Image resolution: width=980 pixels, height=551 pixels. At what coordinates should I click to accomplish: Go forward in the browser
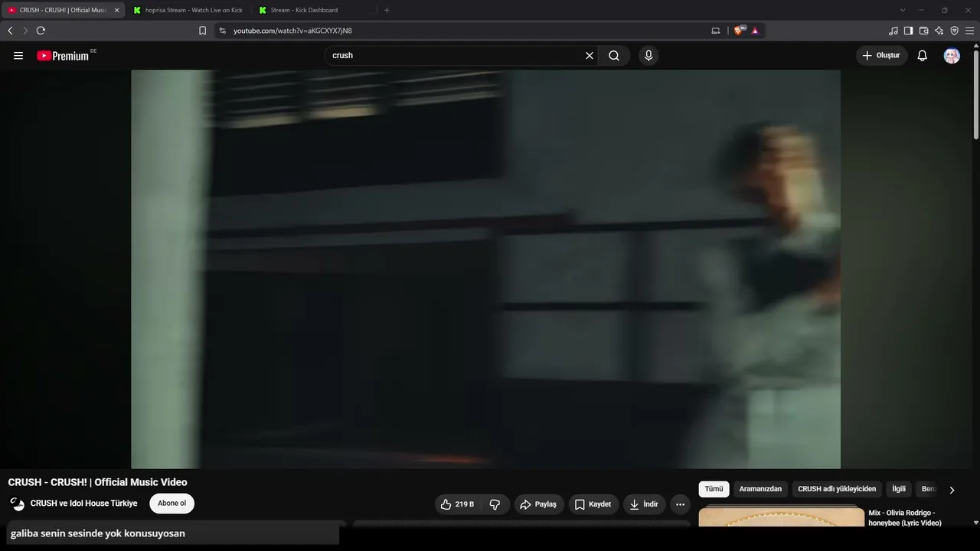[x=25, y=31]
